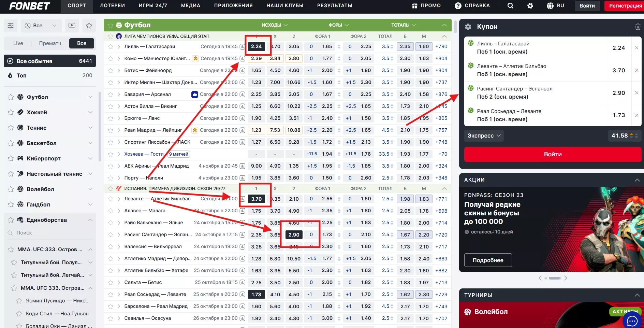Click the Поиск search field

[x=50, y=233]
